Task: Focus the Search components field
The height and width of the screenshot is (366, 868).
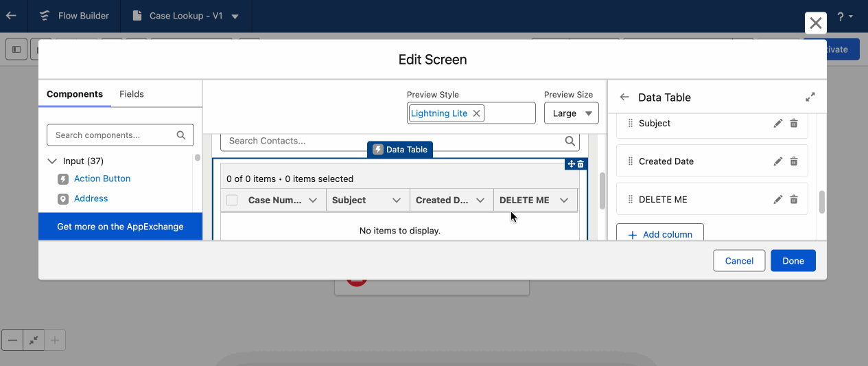Action: (120, 135)
